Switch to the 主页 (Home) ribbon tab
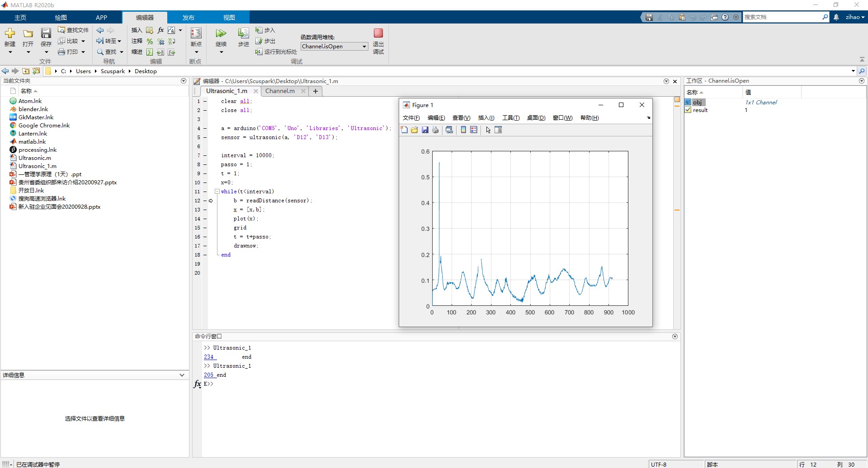This screenshot has height=468, width=868. [20, 17]
